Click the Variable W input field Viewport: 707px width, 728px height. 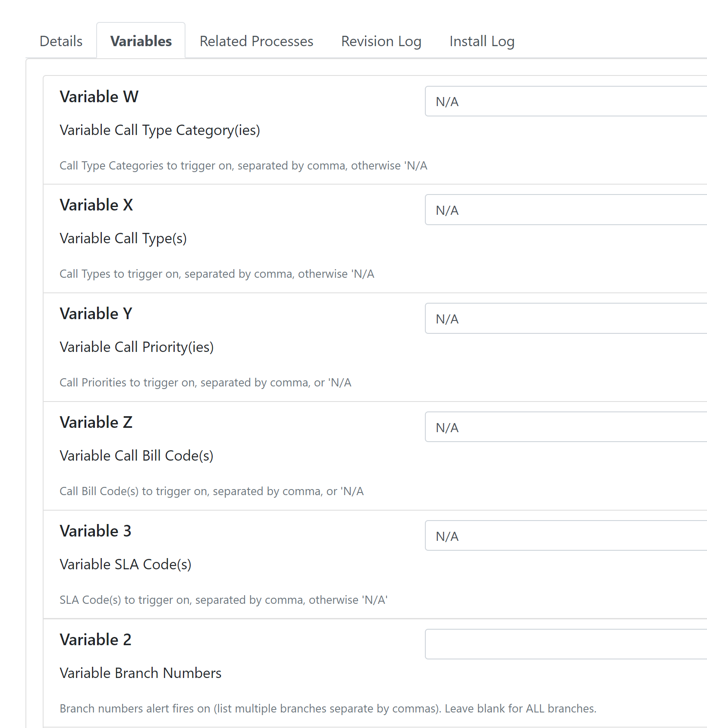click(566, 101)
